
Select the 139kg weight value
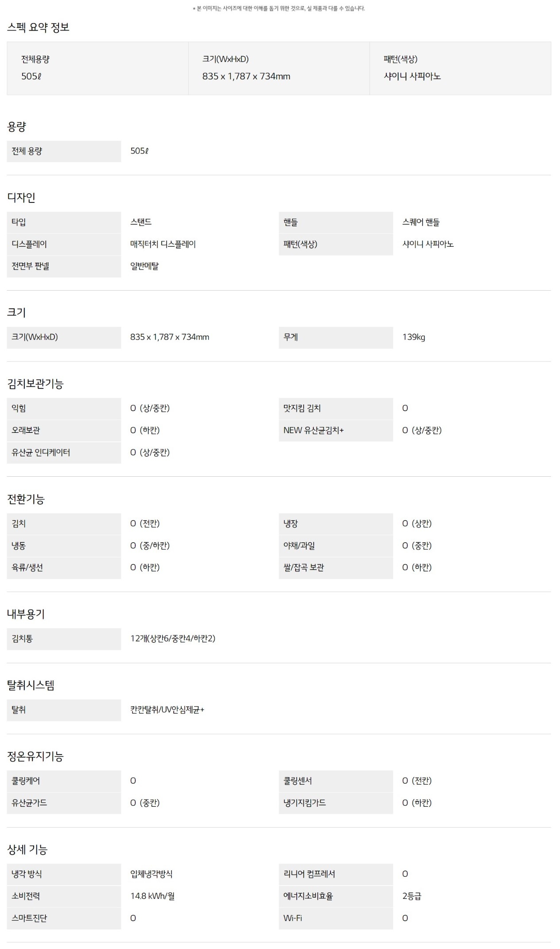point(413,337)
